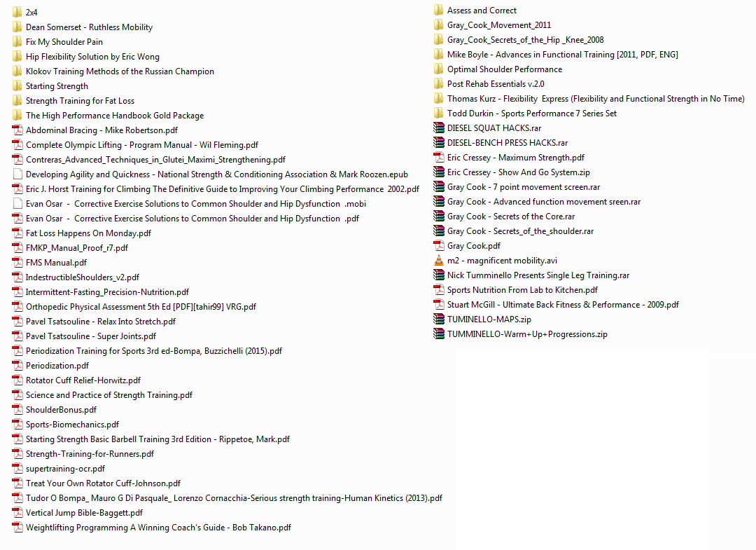This screenshot has height=550, width=756.
Task: Select Complete Olympic Lifting - Wil Fleming.pdf
Action: tap(142, 145)
